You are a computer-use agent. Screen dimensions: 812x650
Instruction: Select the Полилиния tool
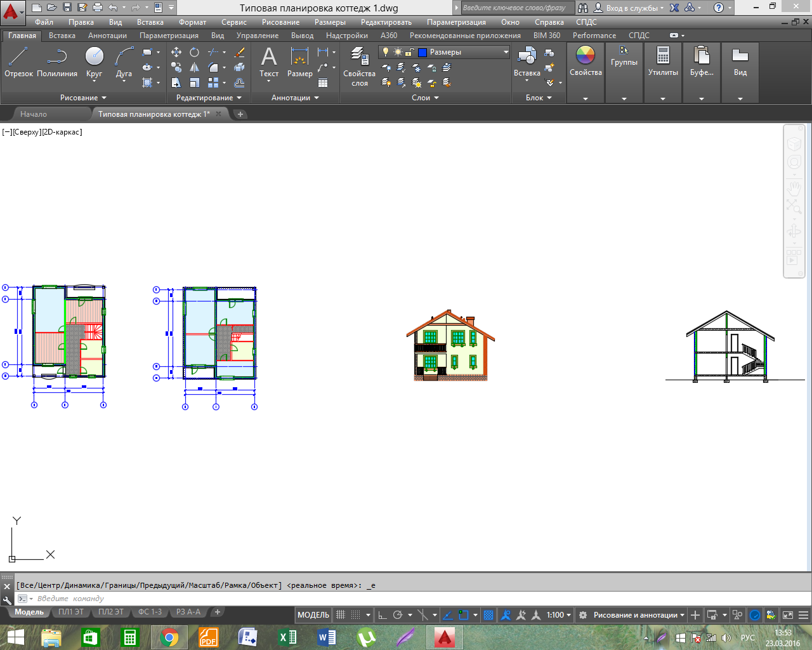point(57,62)
